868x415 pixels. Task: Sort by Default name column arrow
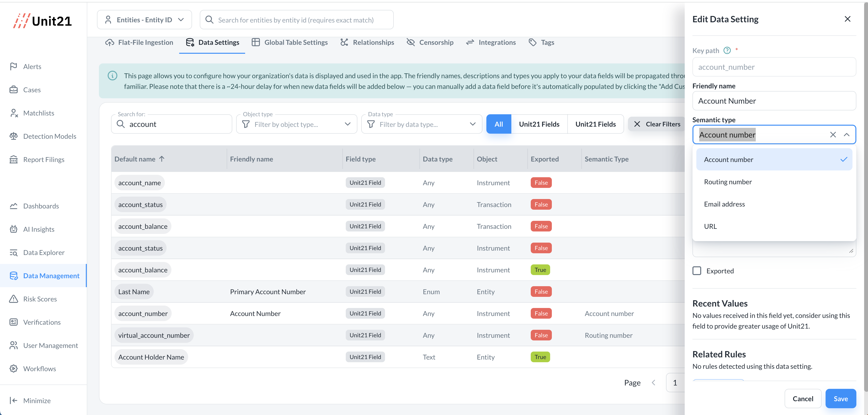point(162,159)
